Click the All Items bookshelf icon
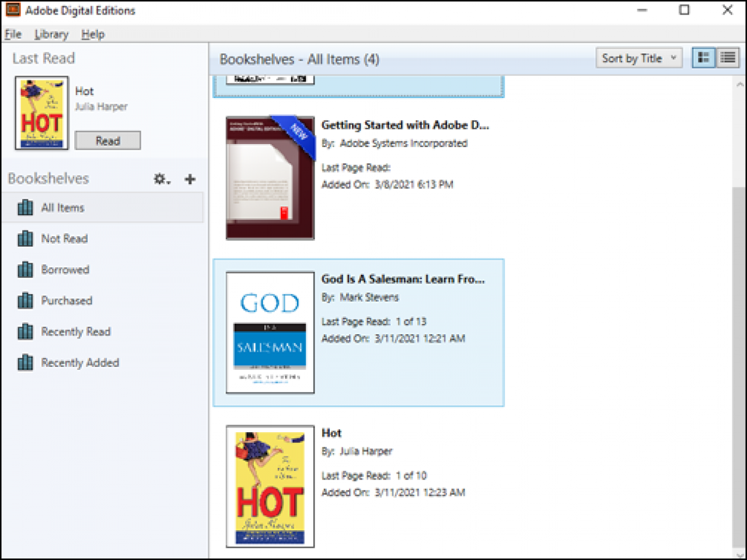The width and height of the screenshot is (747, 560). tap(25, 208)
